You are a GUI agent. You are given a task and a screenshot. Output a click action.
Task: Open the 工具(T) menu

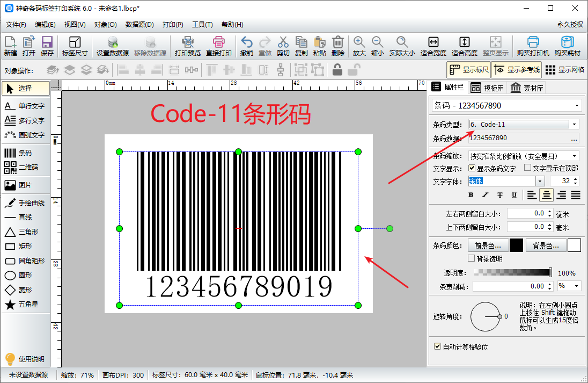click(x=202, y=24)
